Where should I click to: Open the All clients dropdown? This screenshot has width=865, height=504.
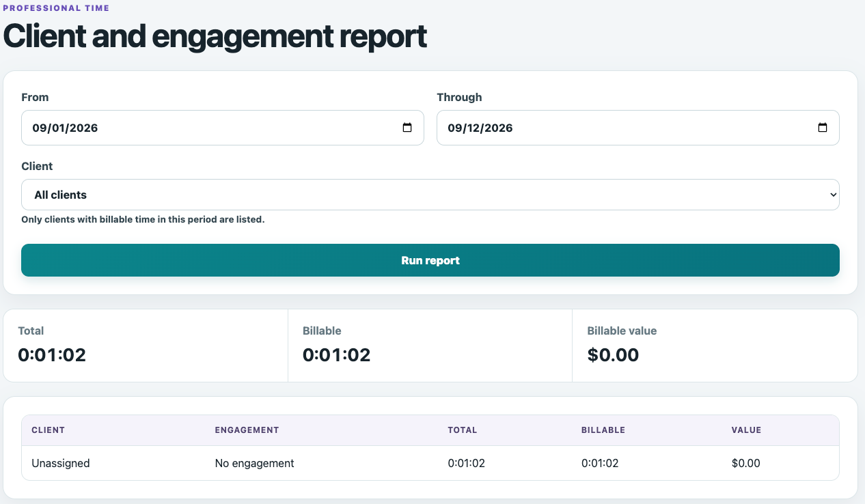(430, 195)
